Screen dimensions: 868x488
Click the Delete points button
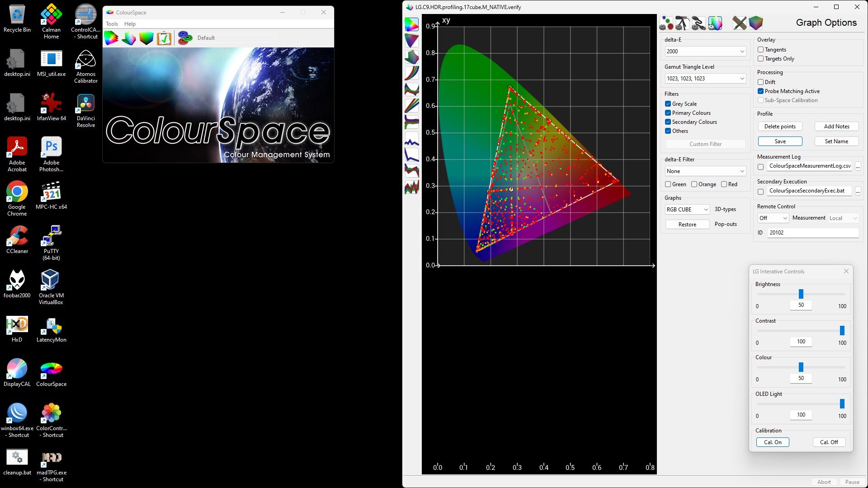point(780,127)
